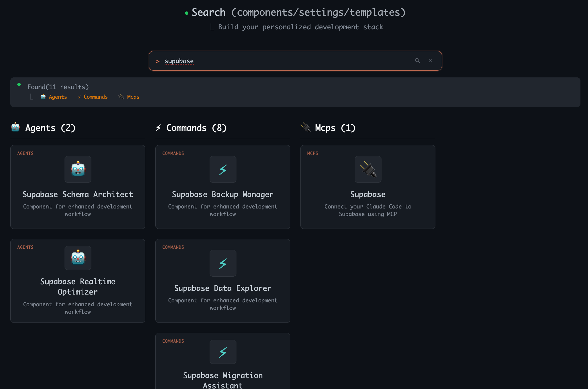
Task: Select the Supabase Data Explorer card
Action: click(223, 281)
